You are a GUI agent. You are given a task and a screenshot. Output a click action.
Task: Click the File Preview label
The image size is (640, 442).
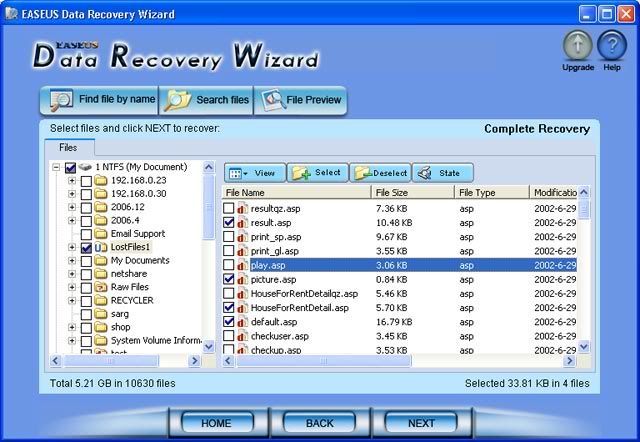point(313,100)
